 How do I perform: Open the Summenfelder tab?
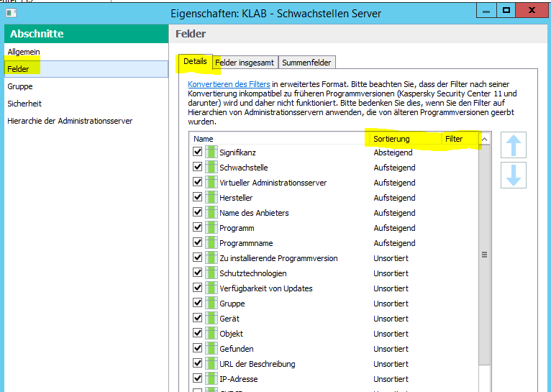307,63
